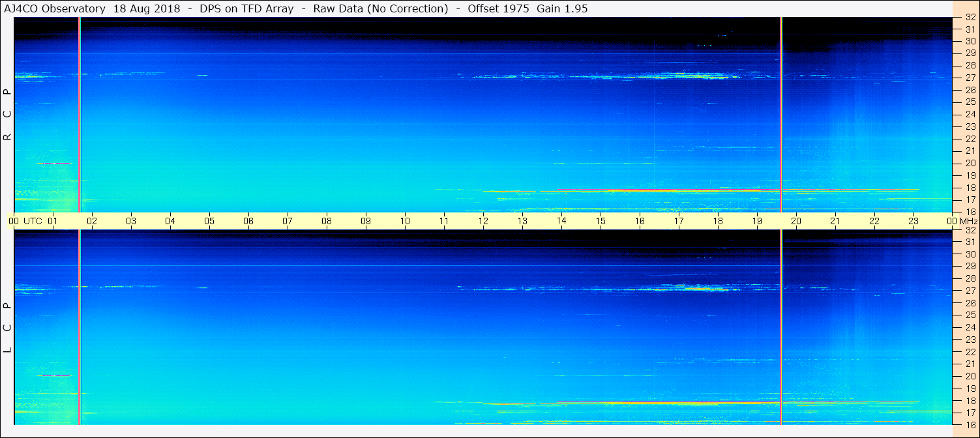The height and width of the screenshot is (438, 980).
Task: Click the 32 MHz label in LCP panel
Action: point(970,230)
